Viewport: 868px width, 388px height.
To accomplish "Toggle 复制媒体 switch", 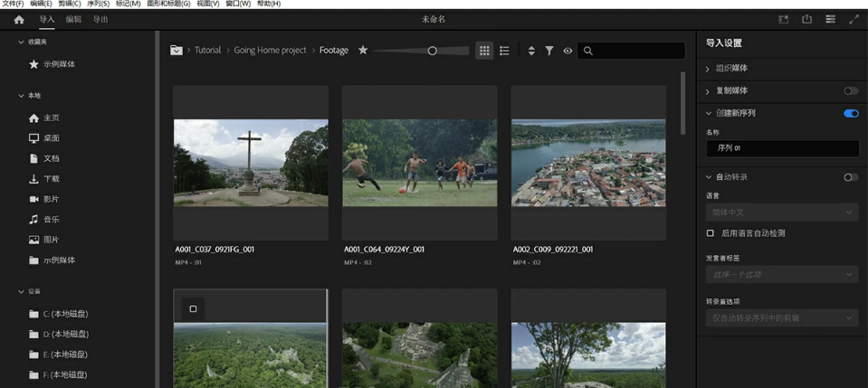I will pyautogui.click(x=851, y=90).
